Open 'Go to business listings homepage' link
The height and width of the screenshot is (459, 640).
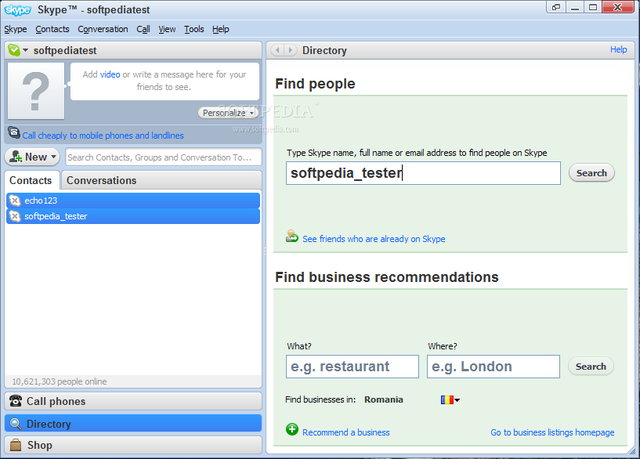point(552,432)
